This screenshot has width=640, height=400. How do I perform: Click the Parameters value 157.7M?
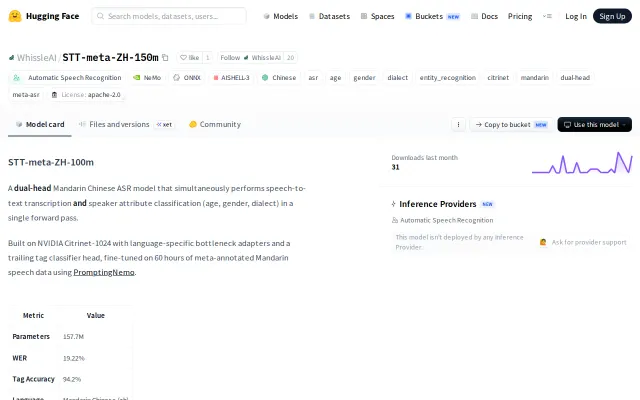pyautogui.click(x=73, y=337)
